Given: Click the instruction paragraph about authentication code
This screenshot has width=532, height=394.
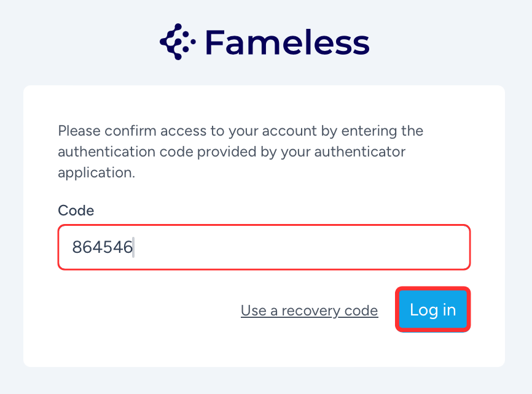Looking at the screenshot, I should click(x=241, y=152).
